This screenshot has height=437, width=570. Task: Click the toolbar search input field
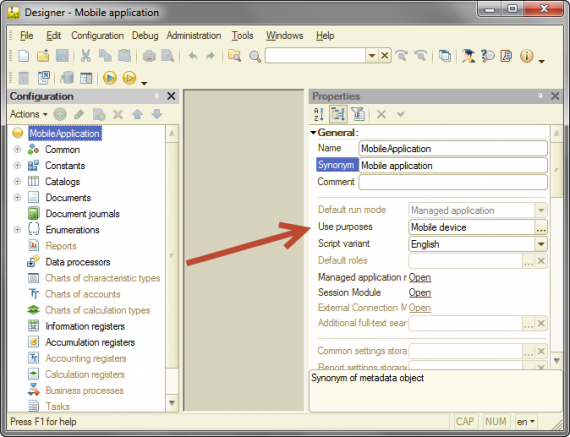(316, 56)
